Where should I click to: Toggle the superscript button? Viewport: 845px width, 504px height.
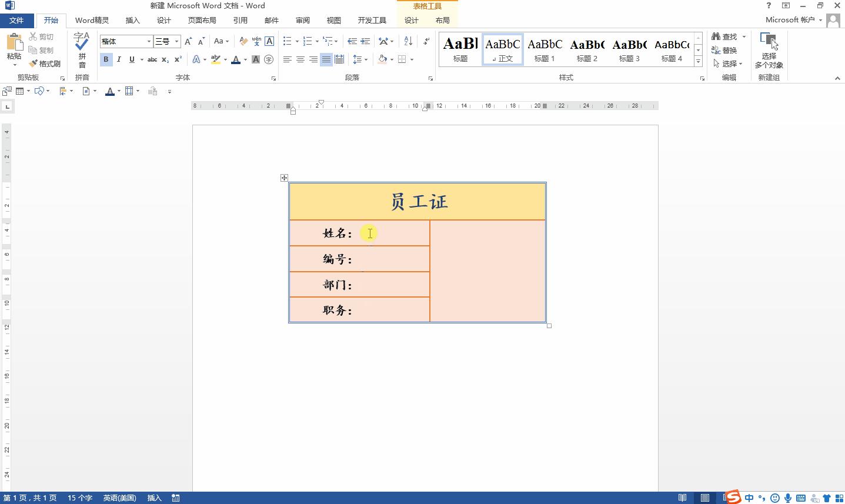pos(177,59)
